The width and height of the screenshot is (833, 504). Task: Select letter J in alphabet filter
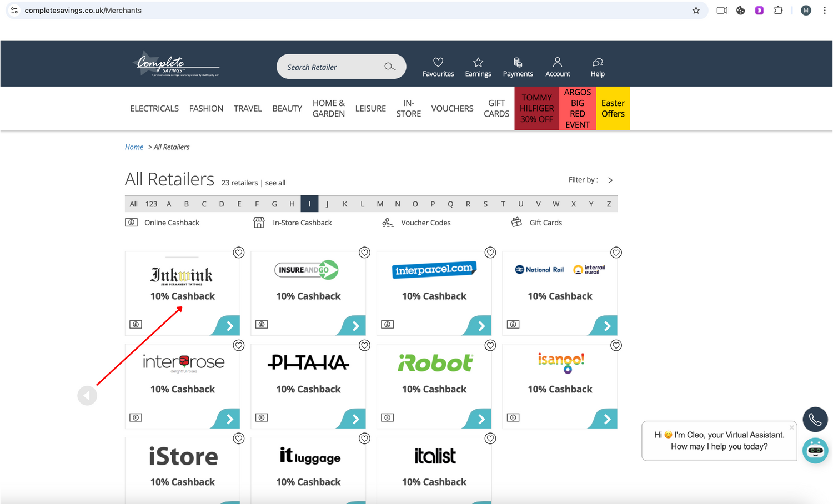(327, 204)
